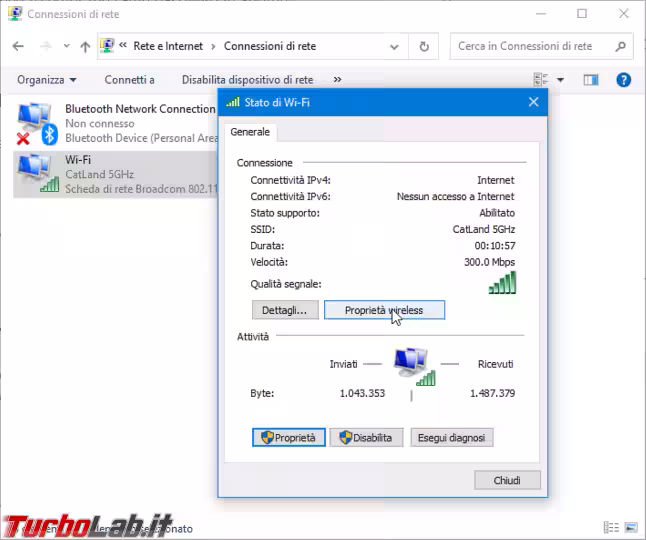Select the Wi-Fi adapter icon in list
Image resolution: width=646 pixels, height=540 pixels.
(x=37, y=173)
